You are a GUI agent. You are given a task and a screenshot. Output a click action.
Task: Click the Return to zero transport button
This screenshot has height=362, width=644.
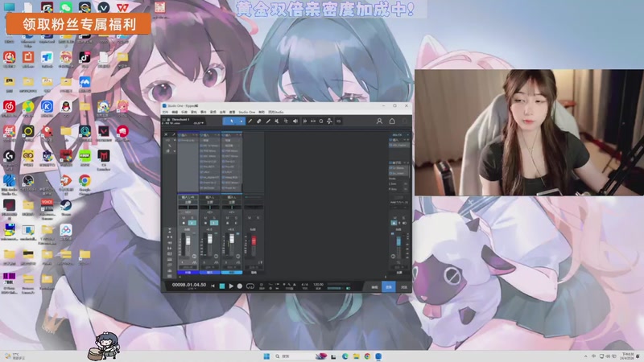pyautogui.click(x=213, y=286)
